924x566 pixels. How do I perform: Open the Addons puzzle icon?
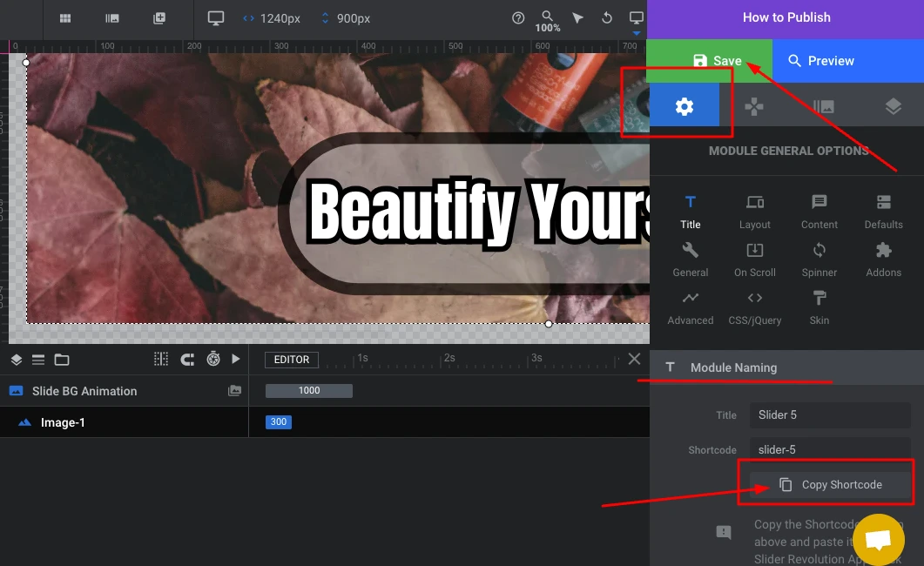pos(883,259)
